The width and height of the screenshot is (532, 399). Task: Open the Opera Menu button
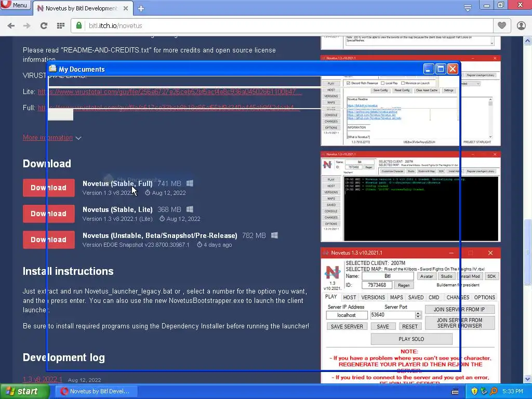click(x=15, y=5)
